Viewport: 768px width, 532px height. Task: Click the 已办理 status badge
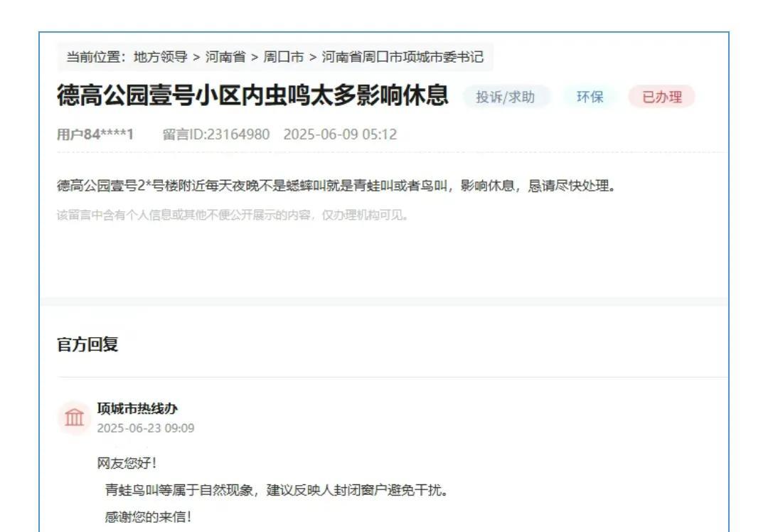pyautogui.click(x=662, y=97)
